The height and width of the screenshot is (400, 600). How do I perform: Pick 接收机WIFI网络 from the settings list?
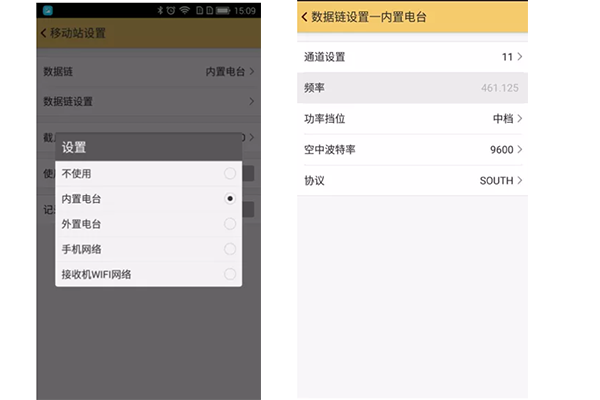[x=148, y=274]
